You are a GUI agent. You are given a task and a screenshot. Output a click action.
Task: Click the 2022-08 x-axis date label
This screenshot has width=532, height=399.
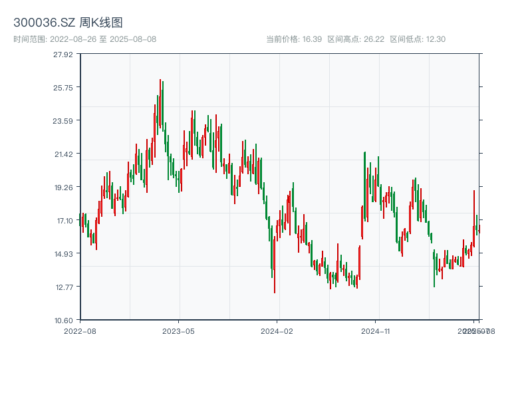coord(80,331)
